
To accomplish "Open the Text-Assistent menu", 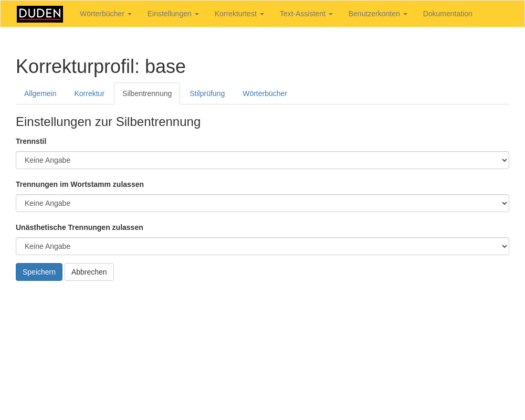I will pyautogui.click(x=306, y=14).
